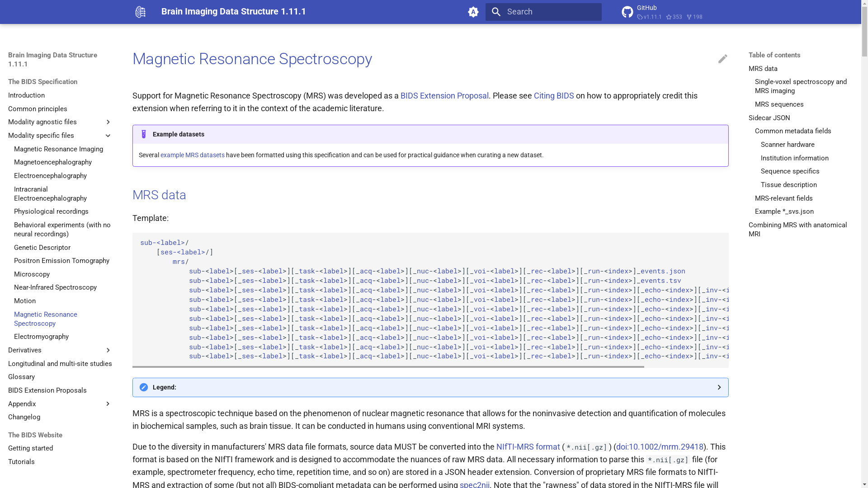The width and height of the screenshot is (868, 488).
Task: Open Electromyography page
Action: pos(41,337)
